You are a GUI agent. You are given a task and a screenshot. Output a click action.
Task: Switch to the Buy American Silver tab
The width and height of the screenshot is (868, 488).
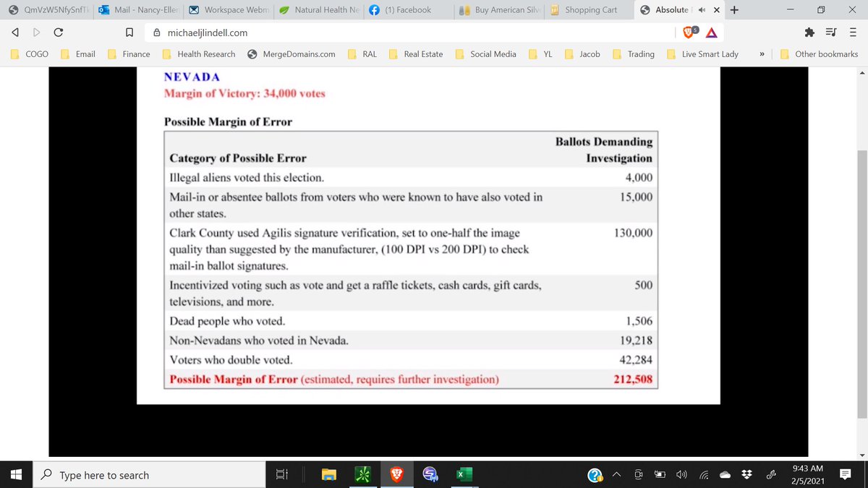500,10
